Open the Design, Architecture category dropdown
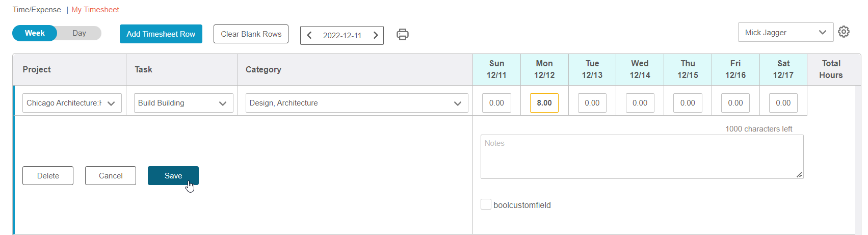868x235 pixels. pyautogui.click(x=357, y=103)
